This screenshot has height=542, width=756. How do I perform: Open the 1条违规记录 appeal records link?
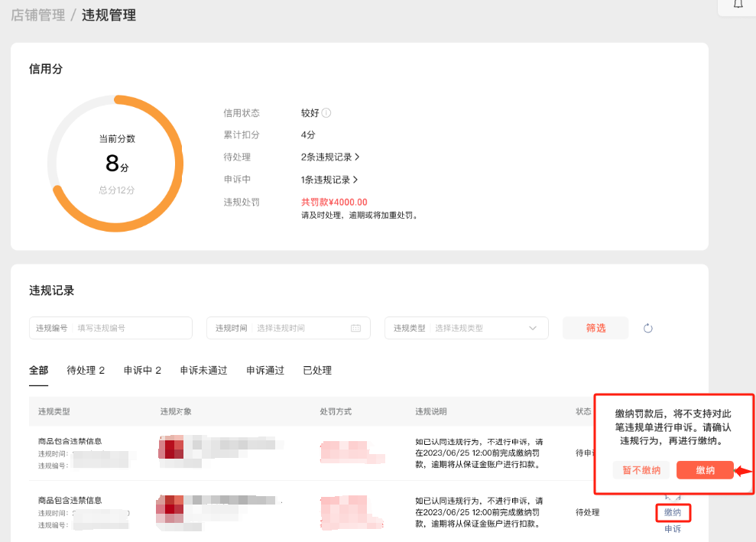click(330, 180)
